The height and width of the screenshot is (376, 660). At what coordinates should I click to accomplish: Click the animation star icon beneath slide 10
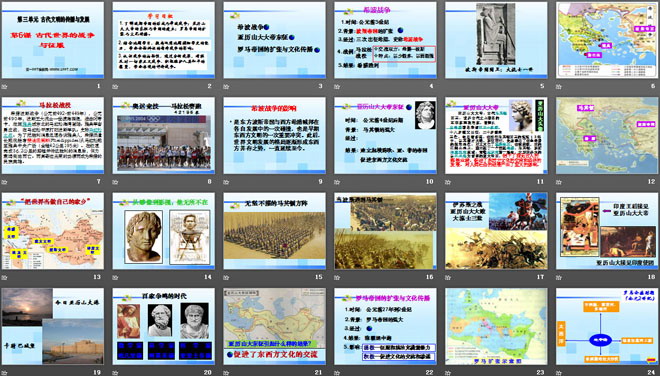click(337, 182)
